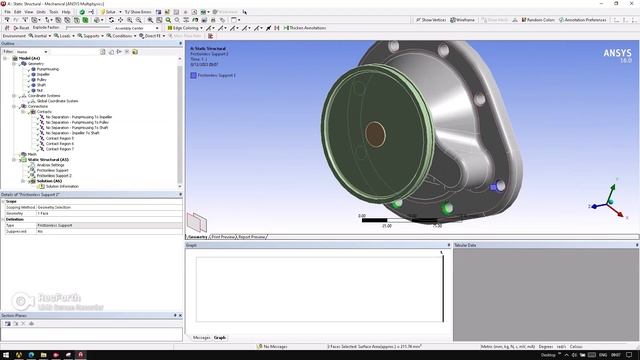Select Pulley in the outline tree
This screenshot has width=640, height=360.
42,80
